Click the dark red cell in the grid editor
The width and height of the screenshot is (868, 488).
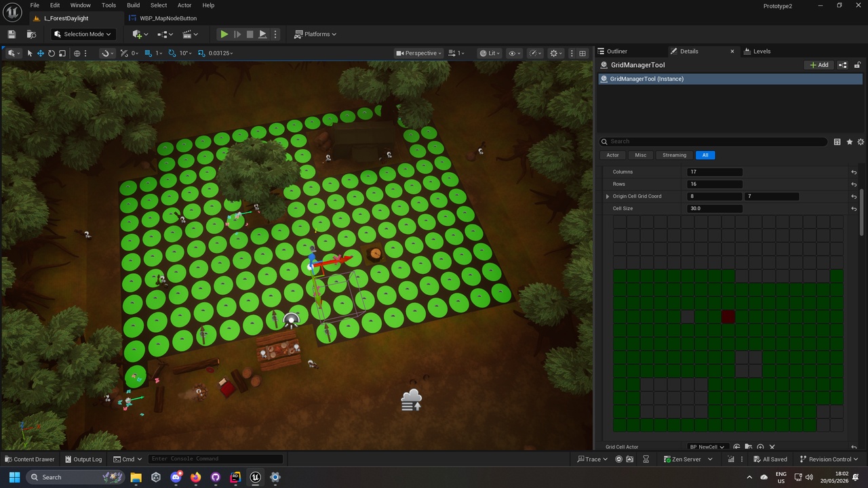728,317
